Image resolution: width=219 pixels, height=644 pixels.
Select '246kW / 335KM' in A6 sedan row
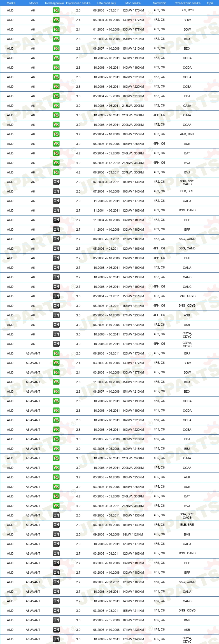133,153
